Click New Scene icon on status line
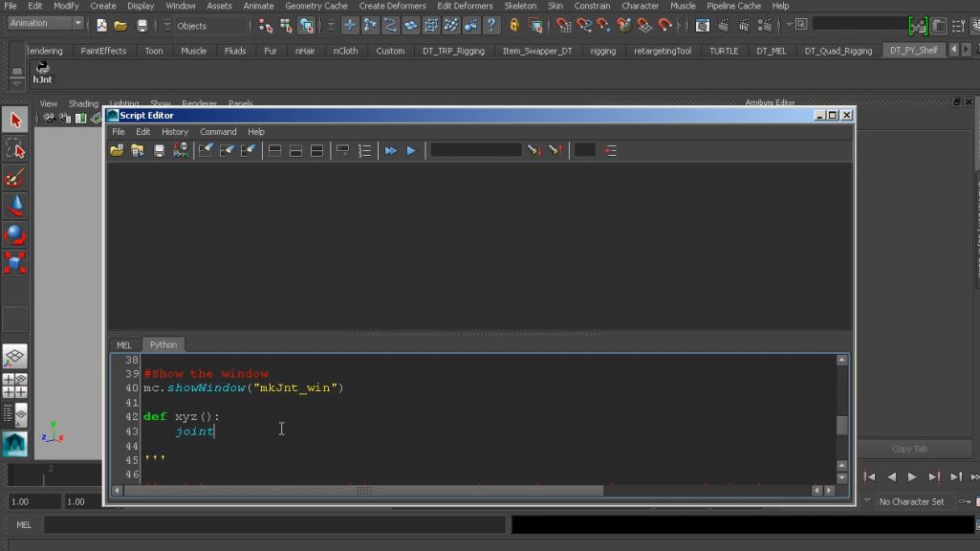The width and height of the screenshot is (980, 551). coord(101,26)
